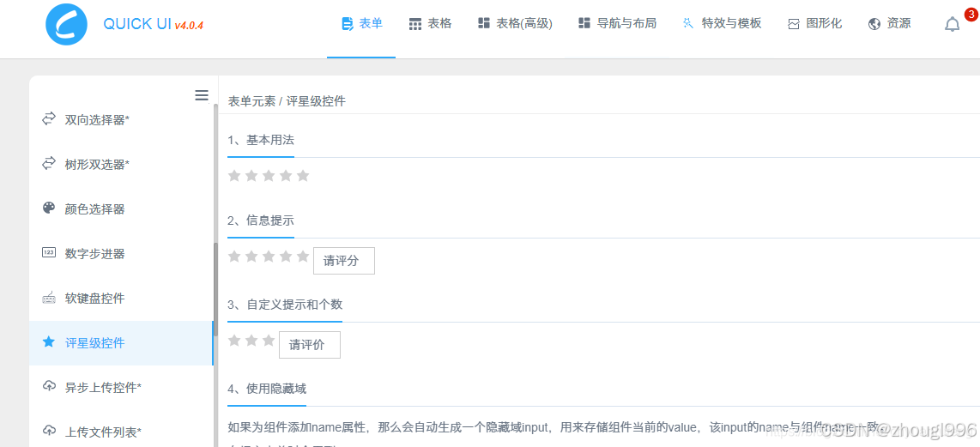This screenshot has height=447, width=980.
Task: Click the red notification badge 3
Action: tap(970, 13)
